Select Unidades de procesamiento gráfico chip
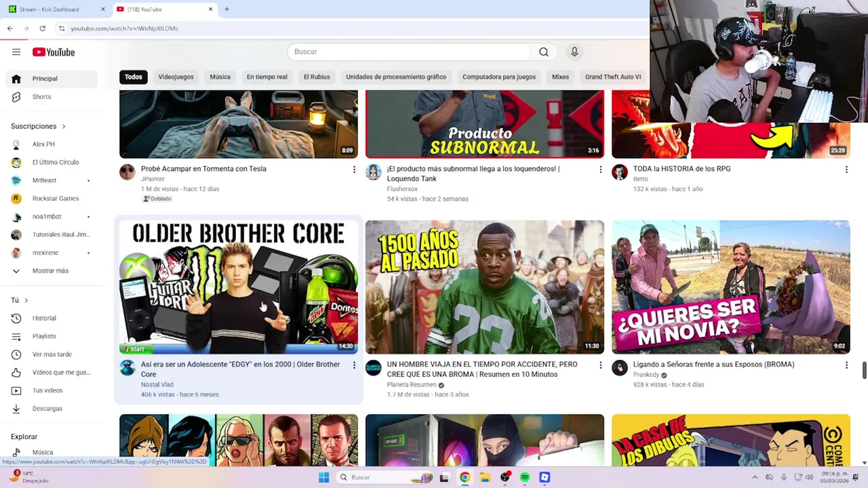Viewport: 868px width, 488px height. coord(396,77)
